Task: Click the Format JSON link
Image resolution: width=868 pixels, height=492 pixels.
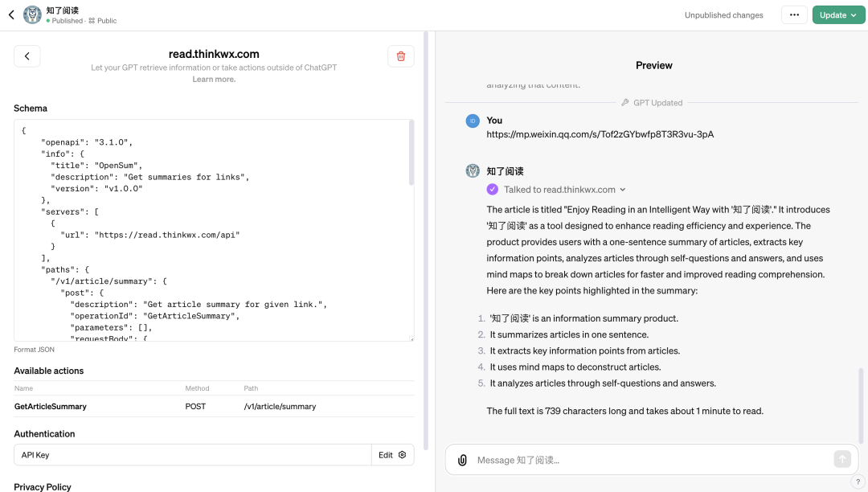Action: point(35,349)
